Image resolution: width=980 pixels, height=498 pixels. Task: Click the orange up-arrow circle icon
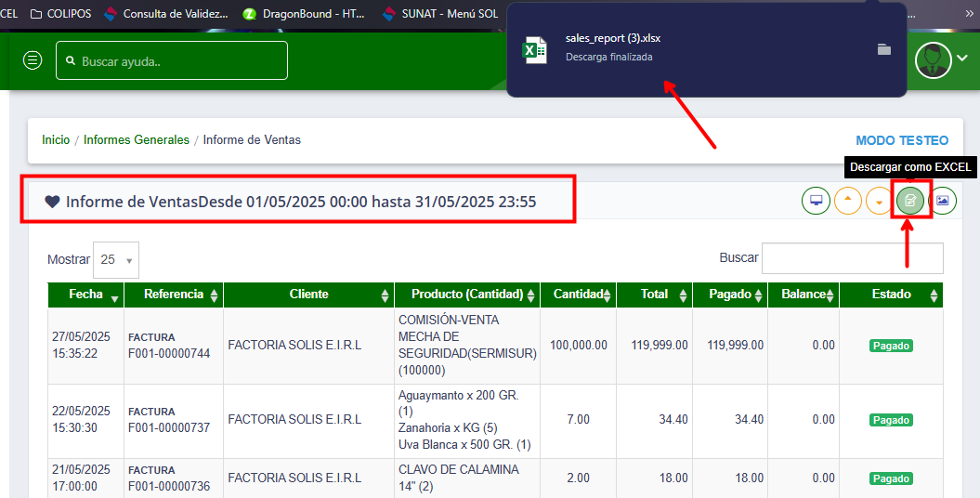pos(847,201)
